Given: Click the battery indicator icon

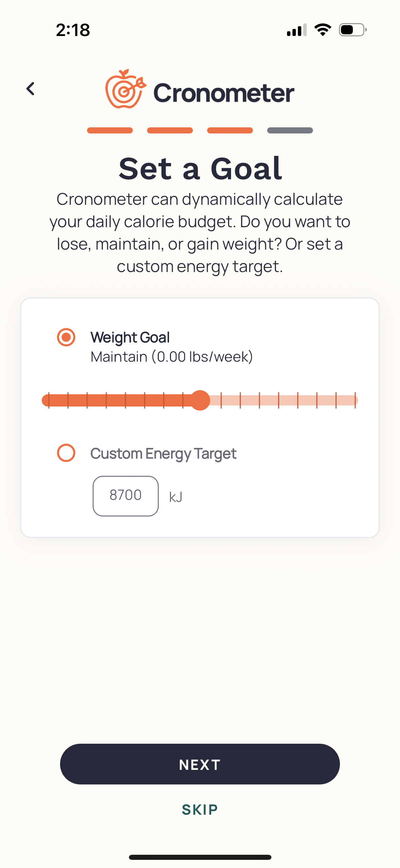Looking at the screenshot, I should point(351,30).
